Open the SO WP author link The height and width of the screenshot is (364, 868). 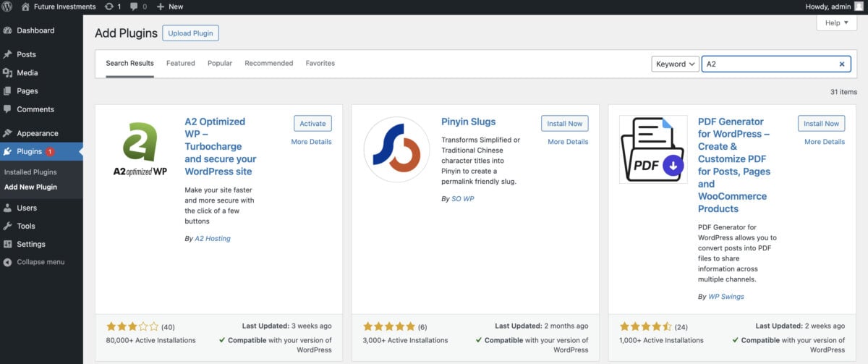point(463,198)
